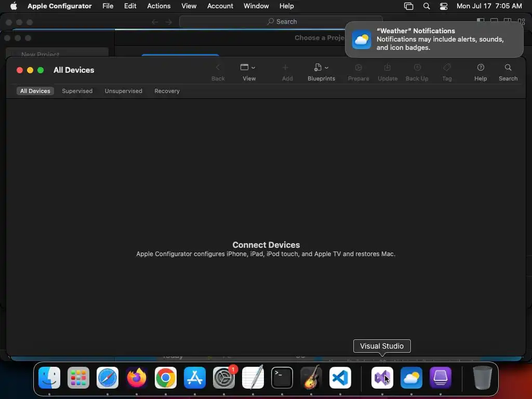
Task: Open Visual Studio Code from the Dock
Action: click(x=340, y=378)
